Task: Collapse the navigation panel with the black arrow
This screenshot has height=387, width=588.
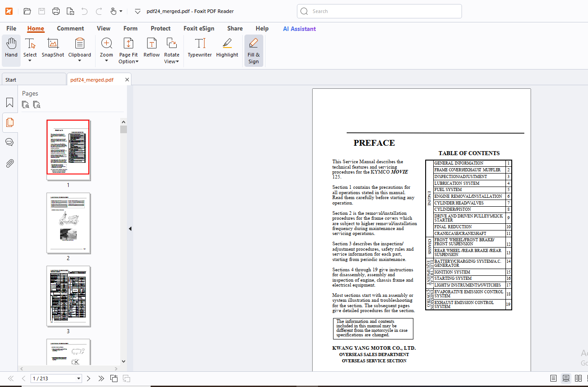Action: point(130,229)
